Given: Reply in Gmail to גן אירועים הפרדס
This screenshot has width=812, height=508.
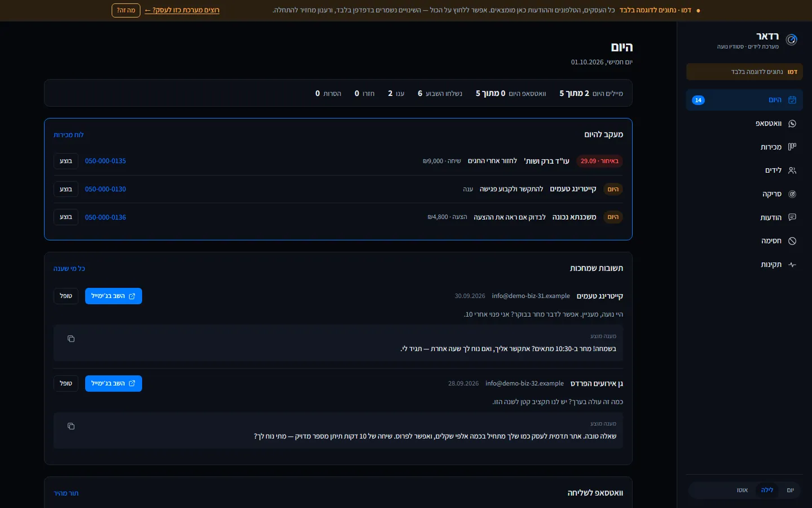Looking at the screenshot, I should [113, 383].
